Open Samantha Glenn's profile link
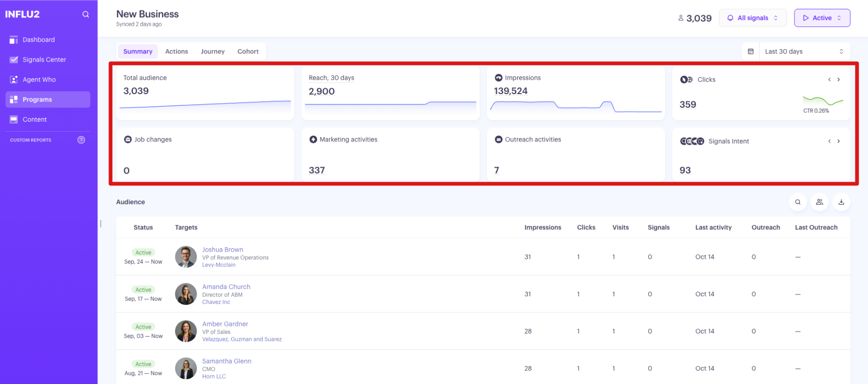This screenshot has height=384, width=868. point(227,361)
